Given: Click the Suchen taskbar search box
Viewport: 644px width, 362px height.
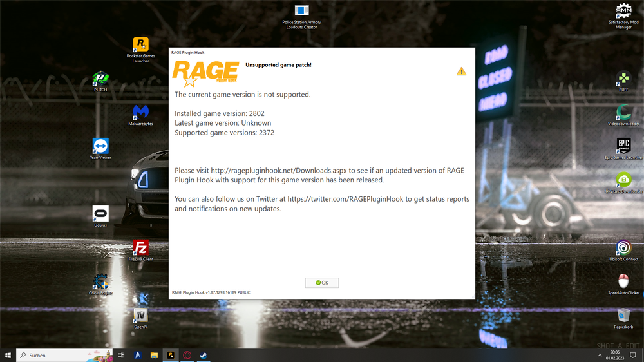Looking at the screenshot, I should click(64, 356).
